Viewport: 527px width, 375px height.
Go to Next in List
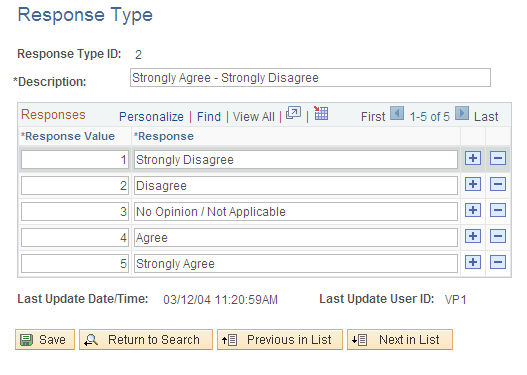tap(400, 340)
